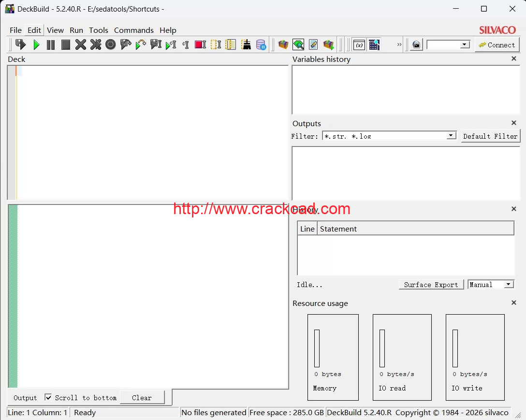Click the 'Free space : 285.0 GB' status text

[x=287, y=412]
